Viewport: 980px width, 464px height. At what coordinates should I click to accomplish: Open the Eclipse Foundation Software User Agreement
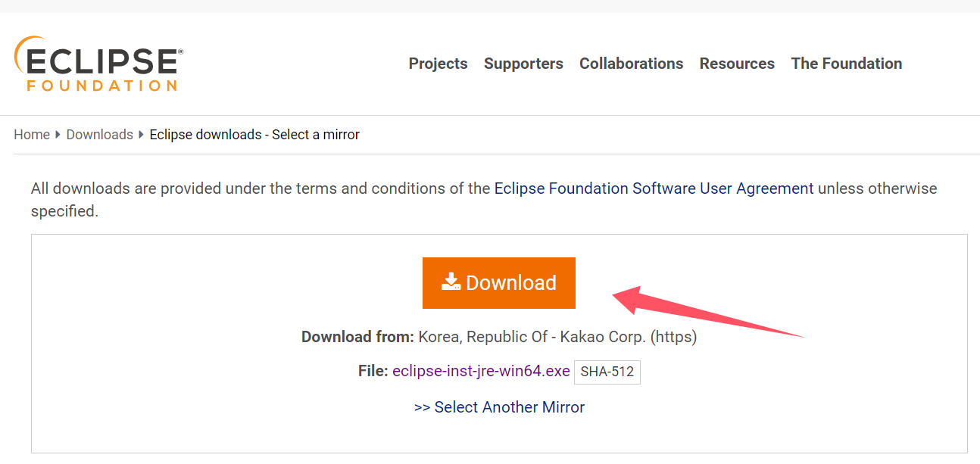tap(654, 188)
